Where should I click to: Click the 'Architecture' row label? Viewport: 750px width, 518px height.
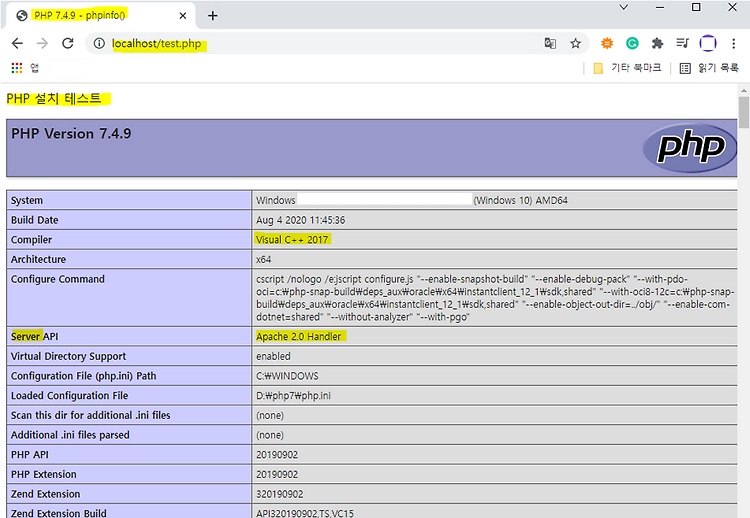38,259
